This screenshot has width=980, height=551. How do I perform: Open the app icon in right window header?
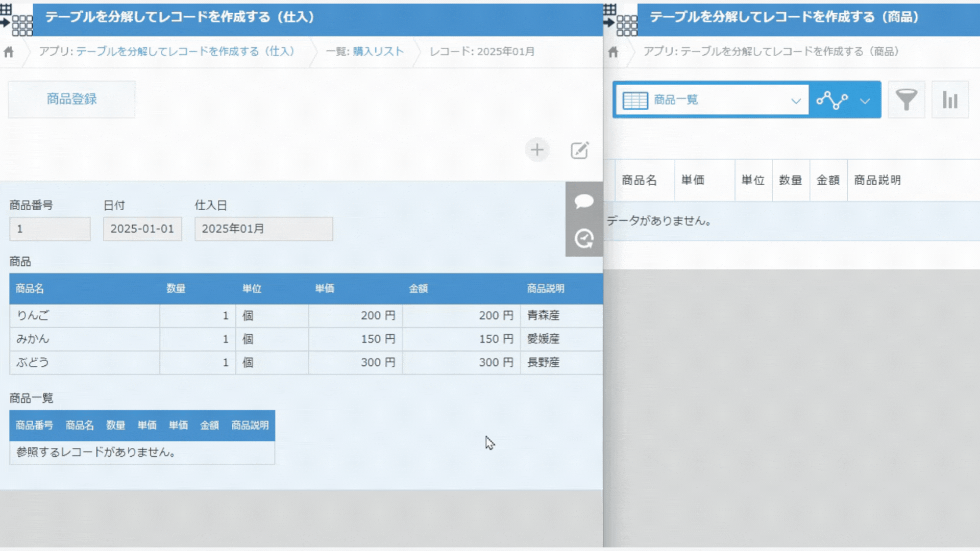620,19
